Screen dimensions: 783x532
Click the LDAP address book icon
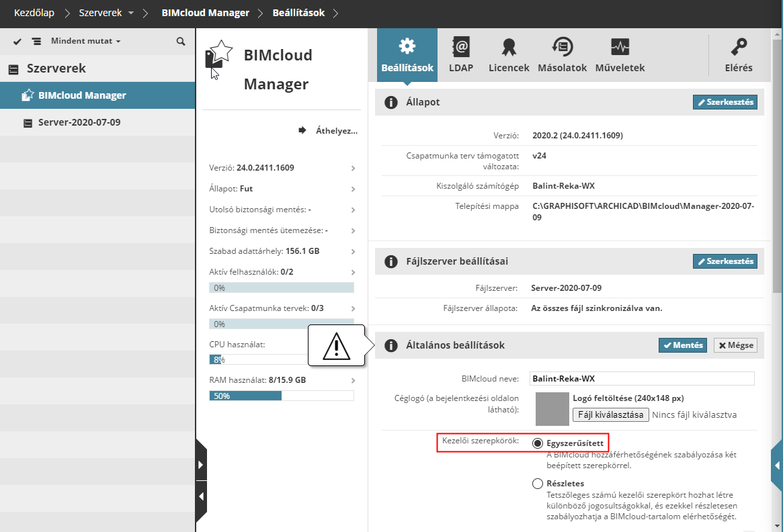[461, 46]
